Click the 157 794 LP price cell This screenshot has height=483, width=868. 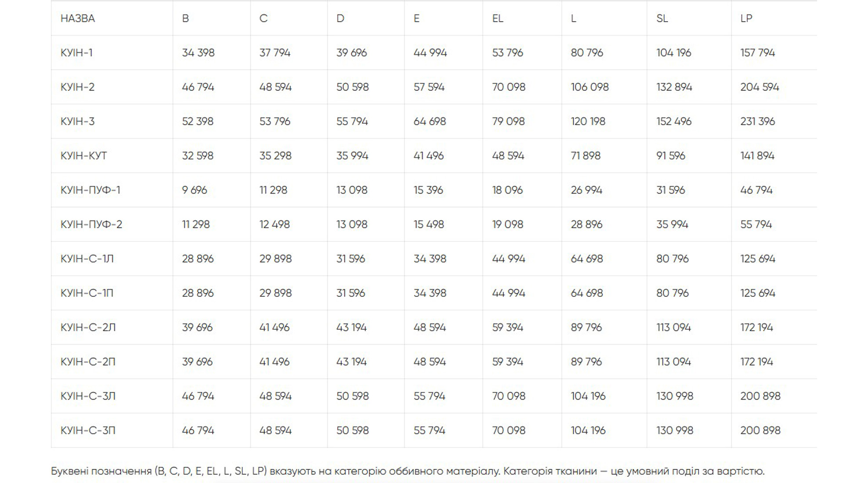[x=757, y=53]
